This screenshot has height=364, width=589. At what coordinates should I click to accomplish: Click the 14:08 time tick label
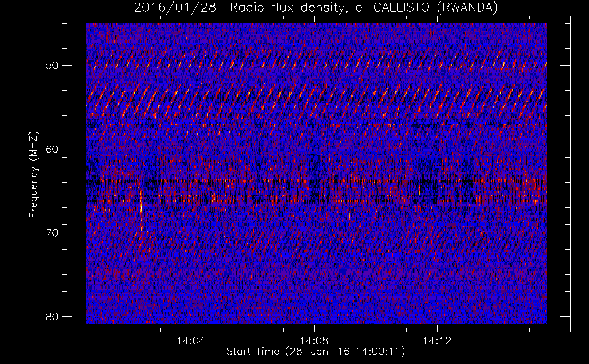click(314, 341)
